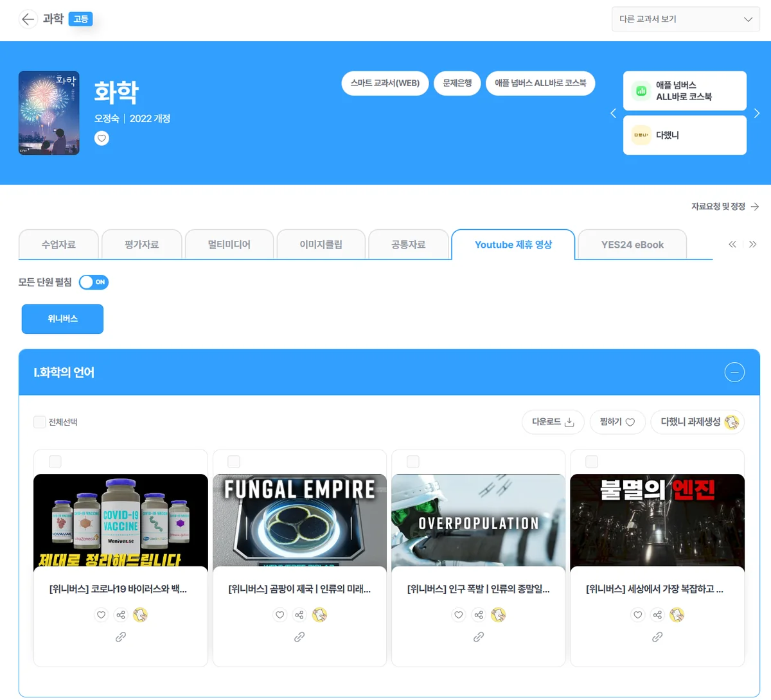Image resolution: width=771 pixels, height=700 pixels.
Task: Click the title [위니버스] 인구 폭발 | 인류의 종말일...
Action: click(x=479, y=589)
